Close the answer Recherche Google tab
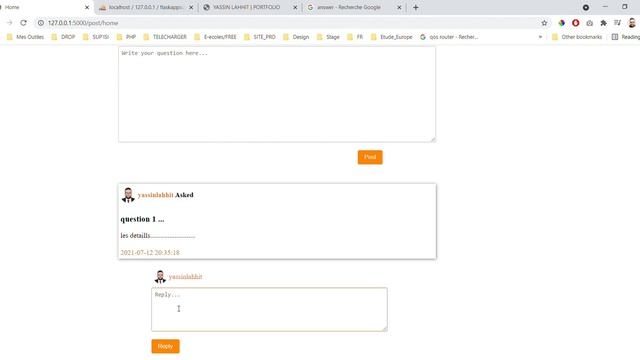 point(399,7)
